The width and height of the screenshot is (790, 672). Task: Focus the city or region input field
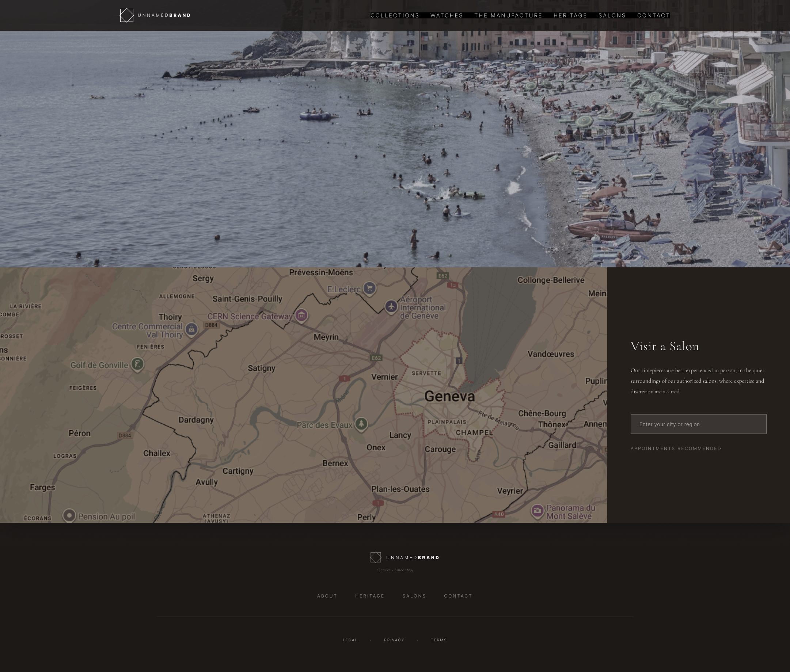click(698, 424)
